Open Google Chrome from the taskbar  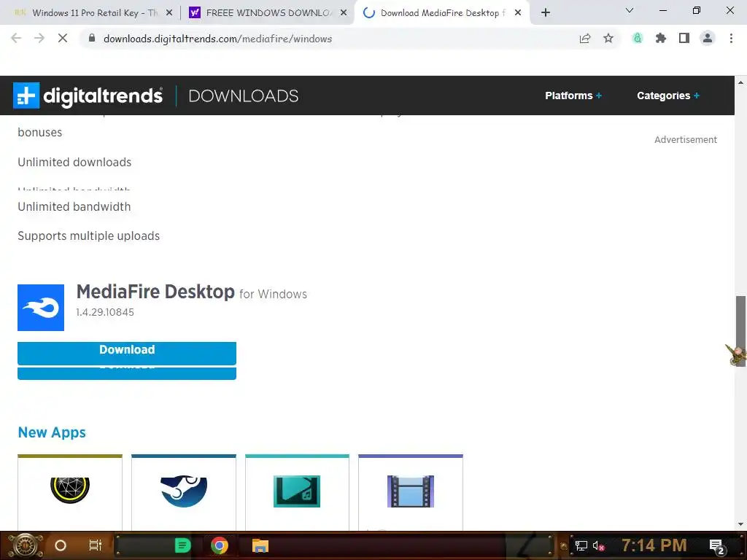click(x=220, y=545)
